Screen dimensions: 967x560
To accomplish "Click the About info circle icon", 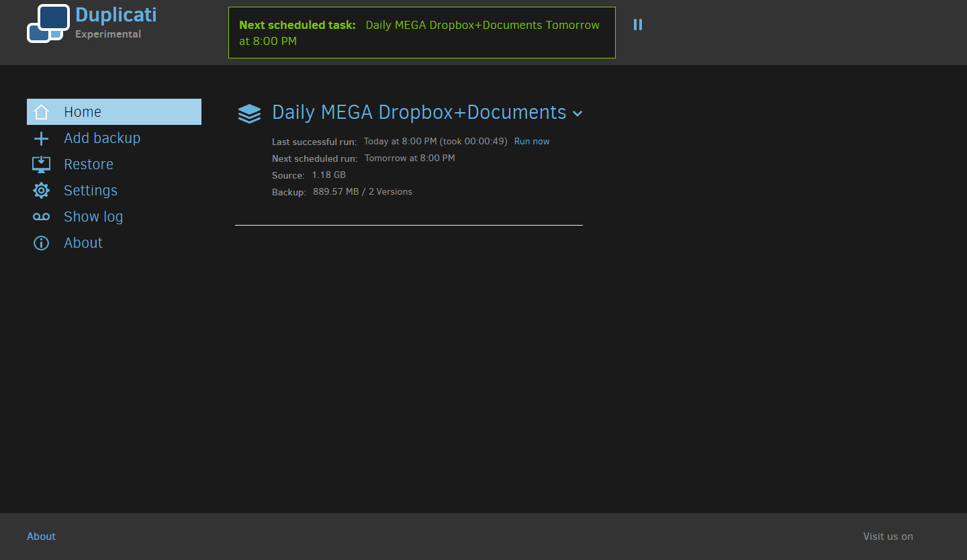I will tap(41, 243).
